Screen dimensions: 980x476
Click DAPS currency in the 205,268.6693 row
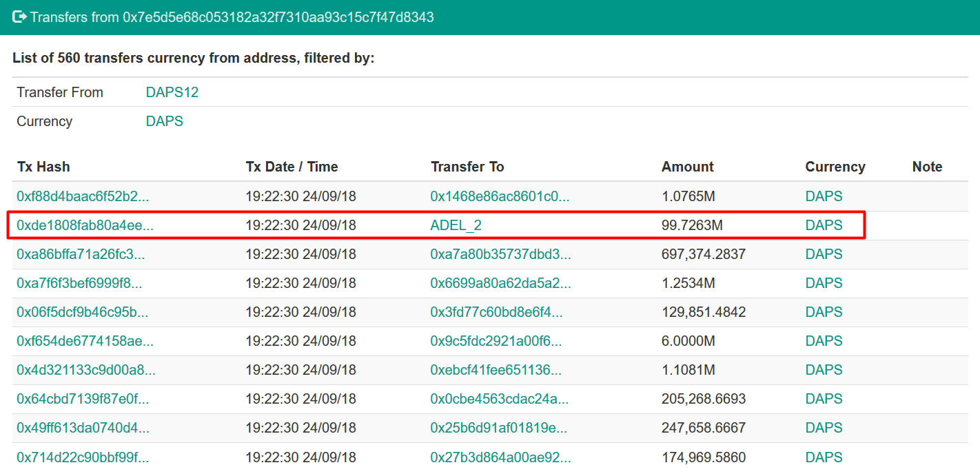(x=824, y=399)
